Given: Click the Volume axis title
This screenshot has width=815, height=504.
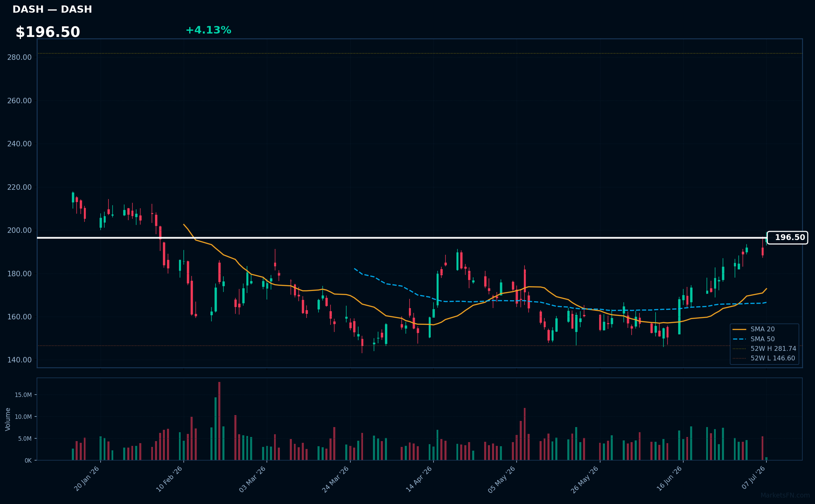Looking at the screenshot, I should 8,419.
